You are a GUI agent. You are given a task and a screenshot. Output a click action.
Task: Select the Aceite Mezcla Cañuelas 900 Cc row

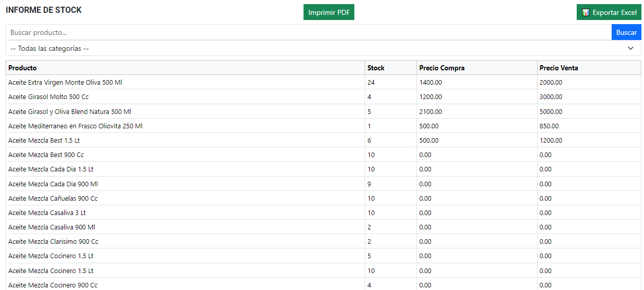[x=53, y=198]
